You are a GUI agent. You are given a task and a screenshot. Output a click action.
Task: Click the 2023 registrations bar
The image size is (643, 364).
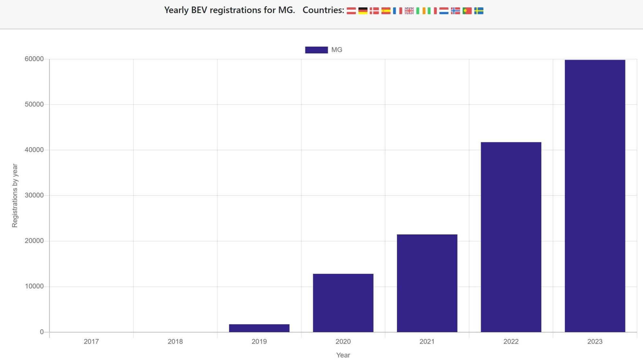coord(595,196)
